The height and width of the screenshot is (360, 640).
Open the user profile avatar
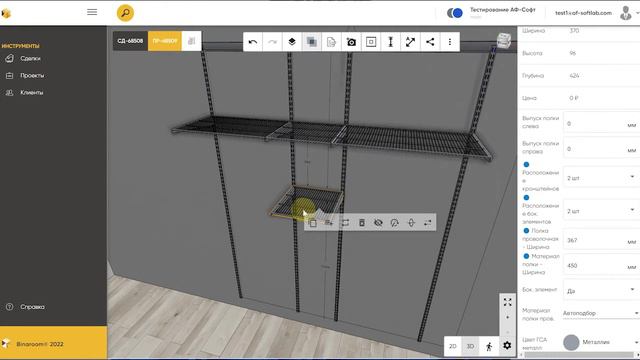click(x=626, y=13)
